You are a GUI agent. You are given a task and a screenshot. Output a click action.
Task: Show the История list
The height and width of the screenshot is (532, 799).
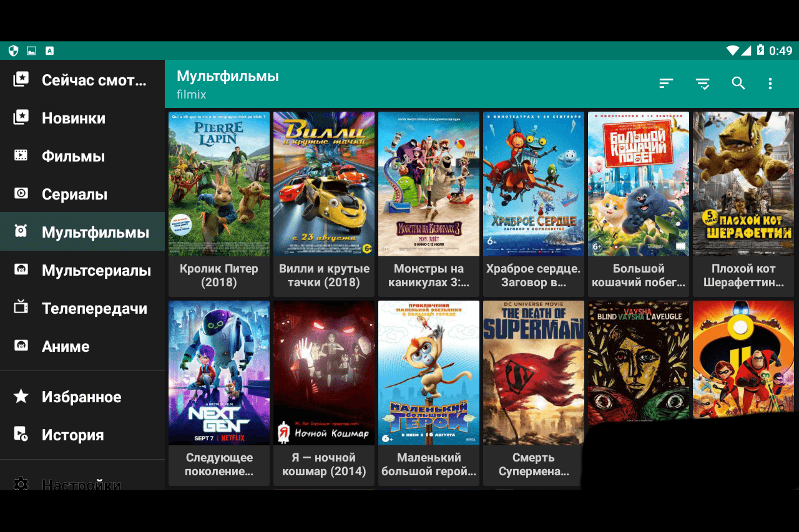tap(82, 435)
